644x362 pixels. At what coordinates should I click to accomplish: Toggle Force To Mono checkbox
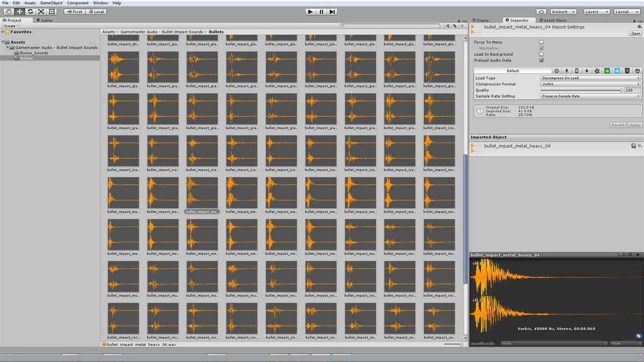click(x=541, y=42)
